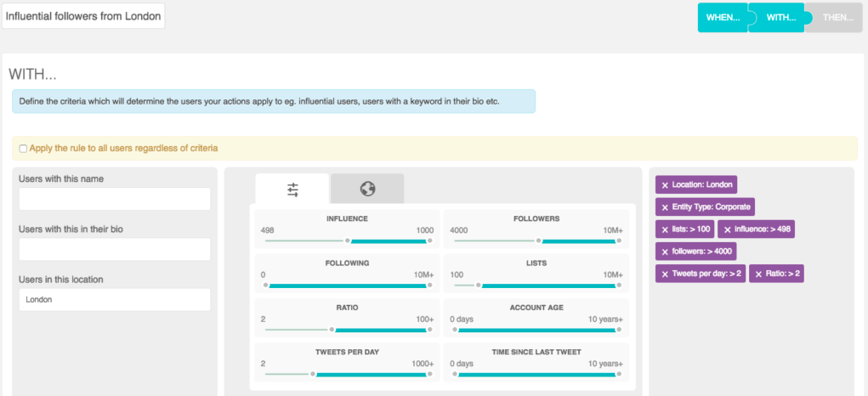
Task: Click the INFLUENCE slider heading
Action: (x=347, y=218)
